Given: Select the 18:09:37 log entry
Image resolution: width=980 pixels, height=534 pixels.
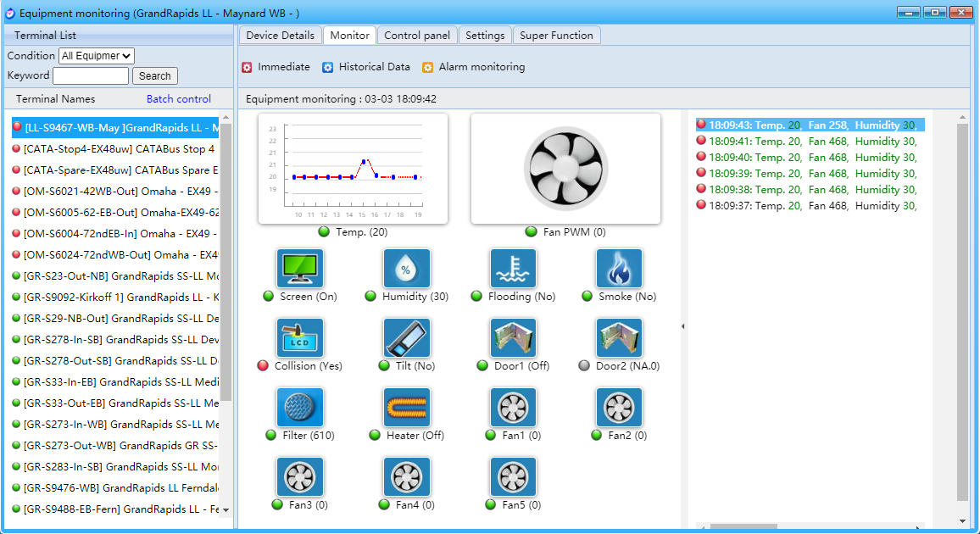Looking at the screenshot, I should [810, 205].
